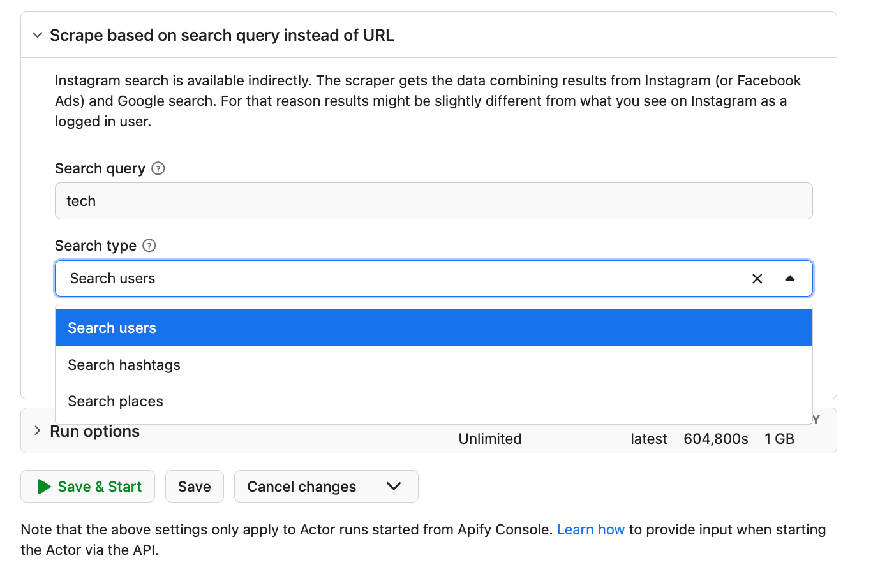
Task: Select Search places from the dropdown list
Action: point(116,401)
